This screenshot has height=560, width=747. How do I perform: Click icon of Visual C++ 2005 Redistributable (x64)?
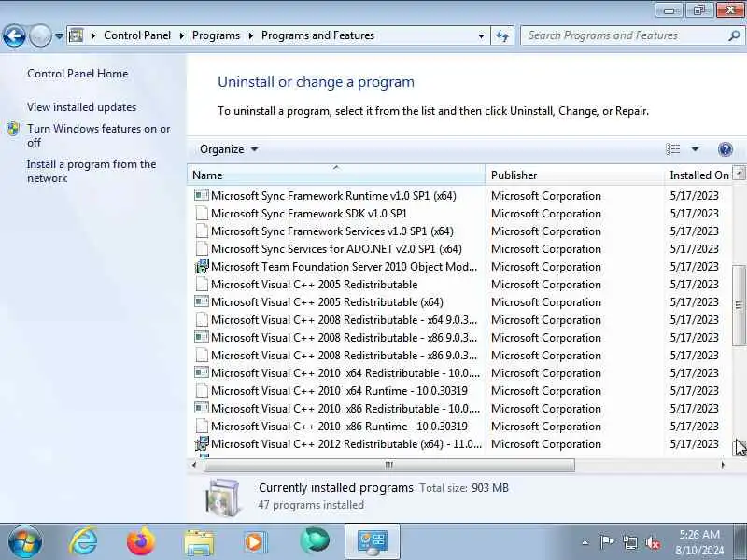click(x=202, y=301)
